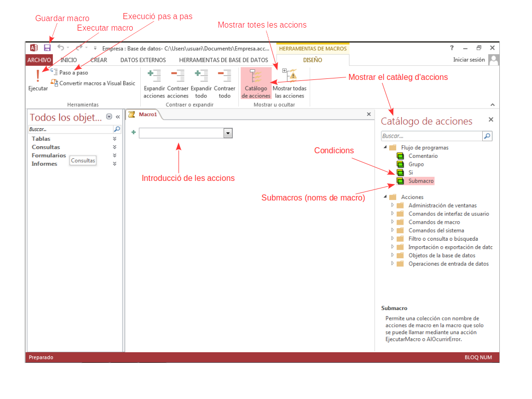532x399 pixels.
Task: Close the Macro1 document tab
Action: (x=369, y=115)
